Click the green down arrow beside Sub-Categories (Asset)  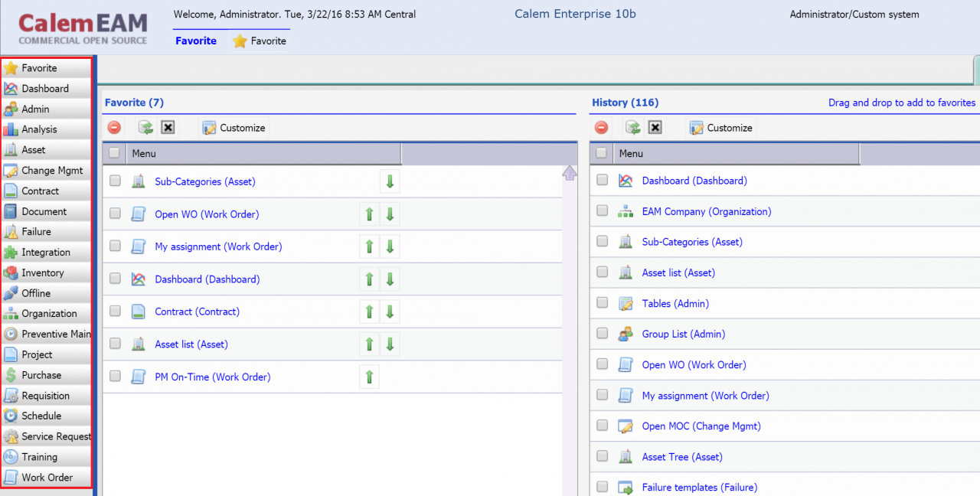coord(390,181)
